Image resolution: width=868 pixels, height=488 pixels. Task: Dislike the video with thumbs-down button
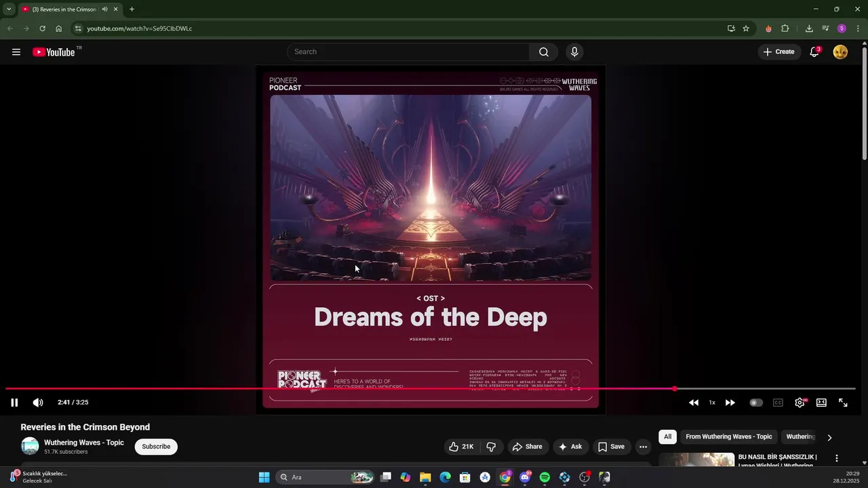pyautogui.click(x=491, y=447)
